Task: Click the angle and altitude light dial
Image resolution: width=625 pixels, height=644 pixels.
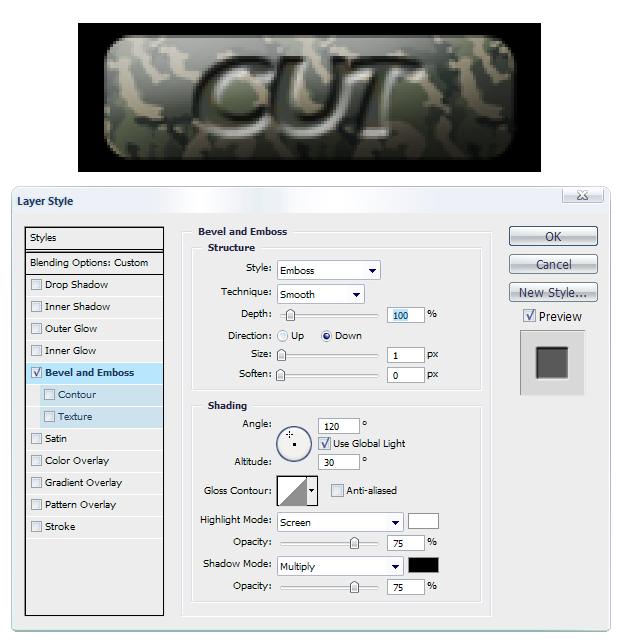Action: point(294,444)
